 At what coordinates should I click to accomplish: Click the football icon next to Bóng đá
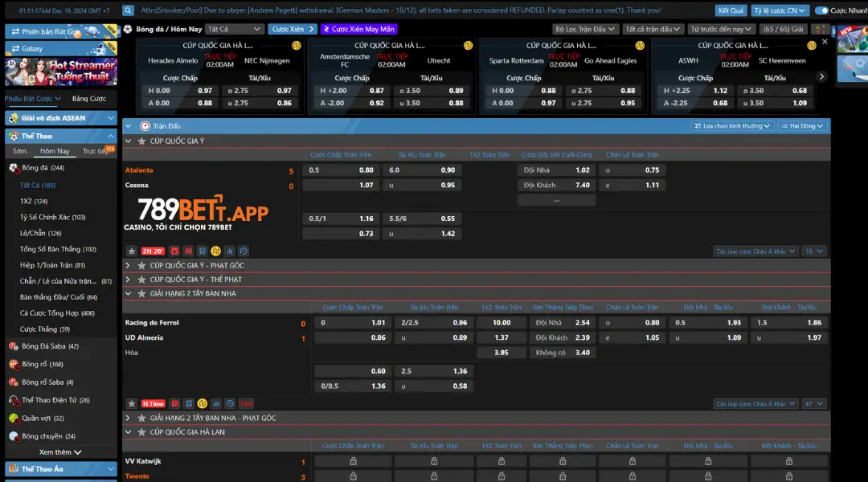14,168
